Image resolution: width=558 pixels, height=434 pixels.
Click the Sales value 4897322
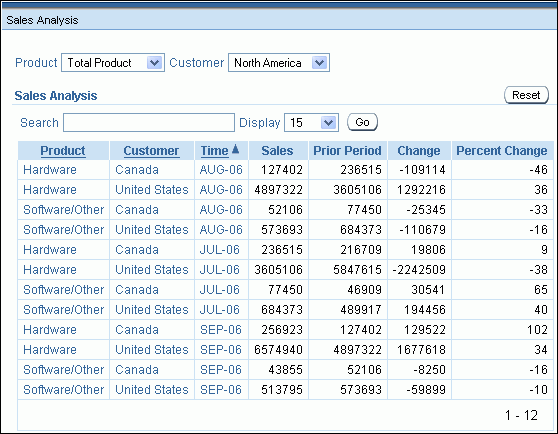click(x=278, y=190)
